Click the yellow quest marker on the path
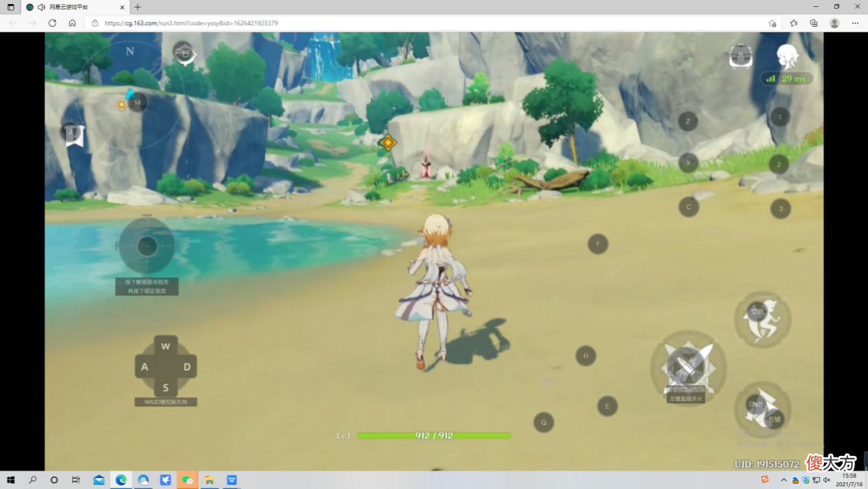The width and height of the screenshot is (868, 489). (x=388, y=143)
